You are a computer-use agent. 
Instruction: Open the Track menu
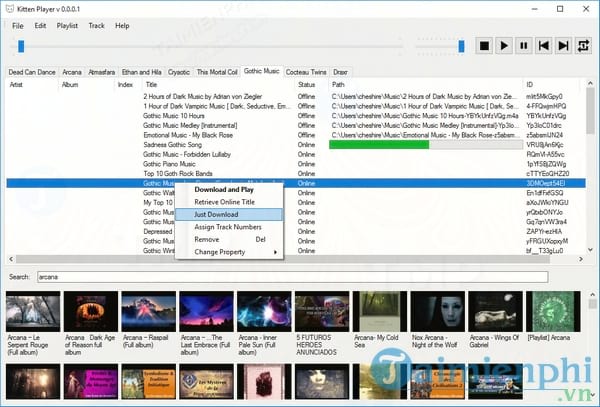pos(96,25)
